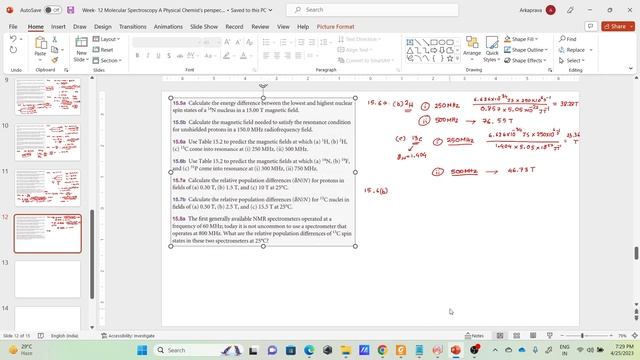The height and width of the screenshot is (360, 640).
Task: Click the Cut scissors icon
Action: pos(55,39)
